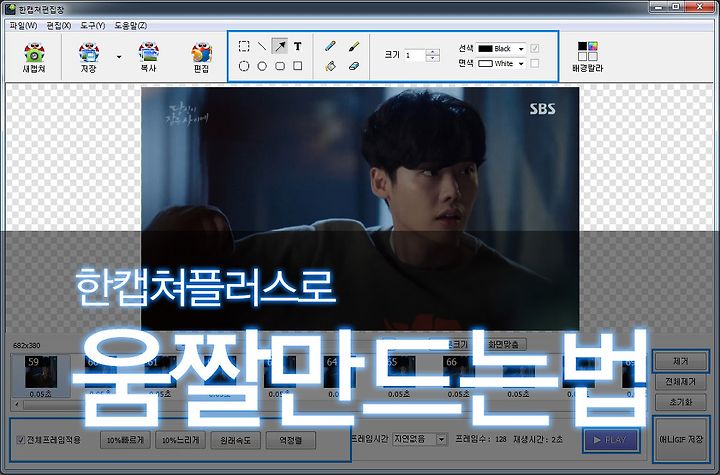Select the dashed ellipse selection tool
The image size is (720, 475).
click(x=244, y=66)
